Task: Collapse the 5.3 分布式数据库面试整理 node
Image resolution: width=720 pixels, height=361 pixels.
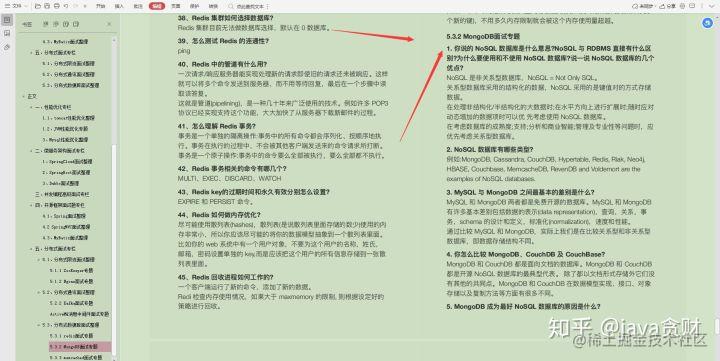Action: [39, 325]
